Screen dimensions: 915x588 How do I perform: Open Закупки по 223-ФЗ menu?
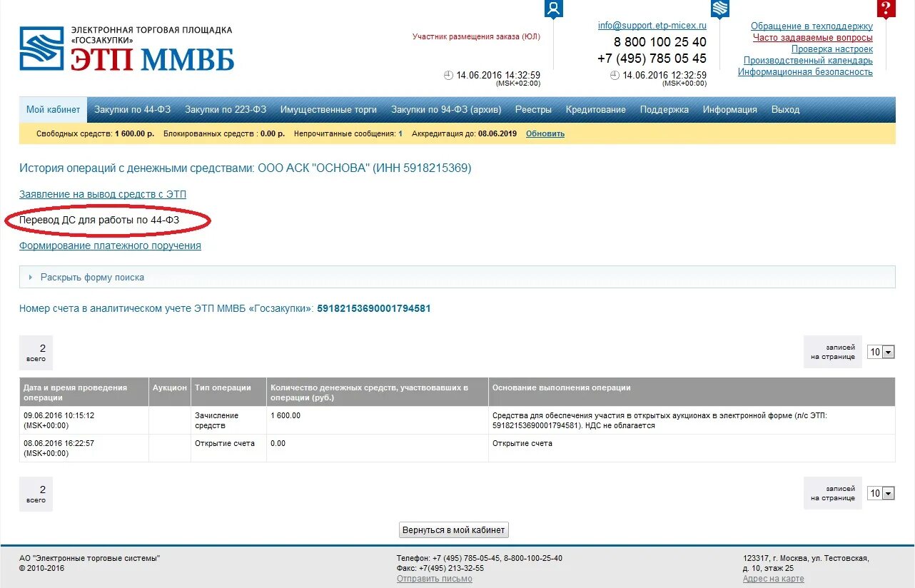226,110
